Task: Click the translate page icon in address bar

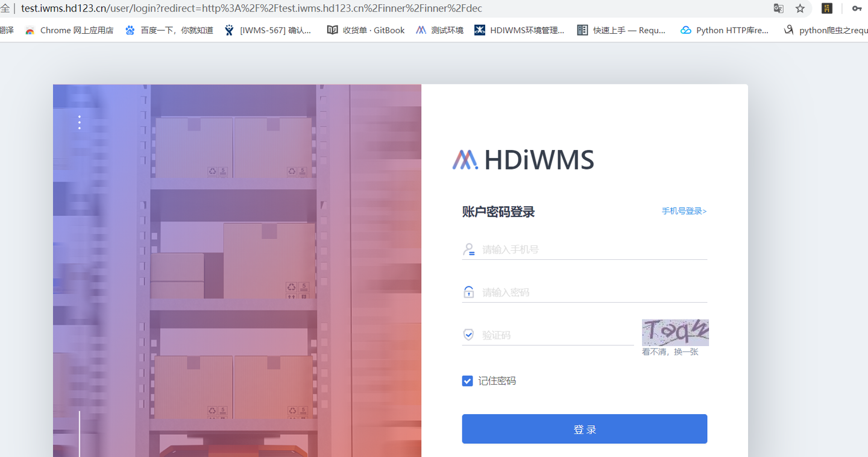Action: click(779, 8)
